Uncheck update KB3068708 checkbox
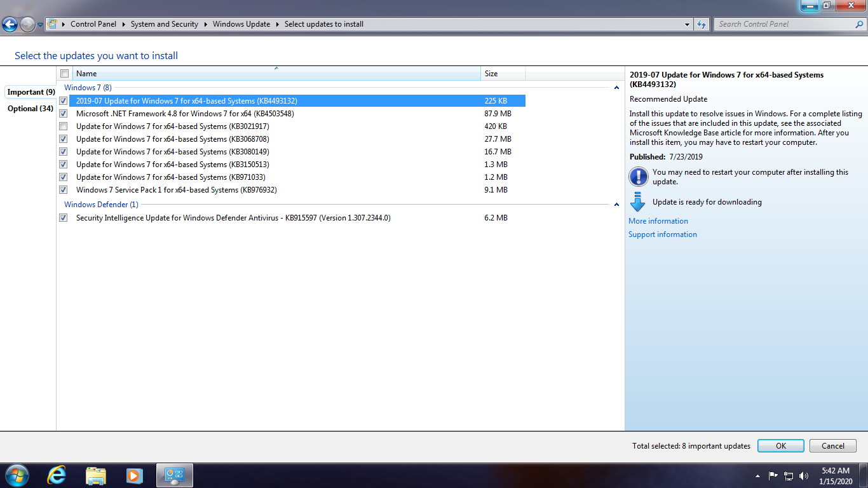This screenshot has height=488, width=868. pos(63,139)
